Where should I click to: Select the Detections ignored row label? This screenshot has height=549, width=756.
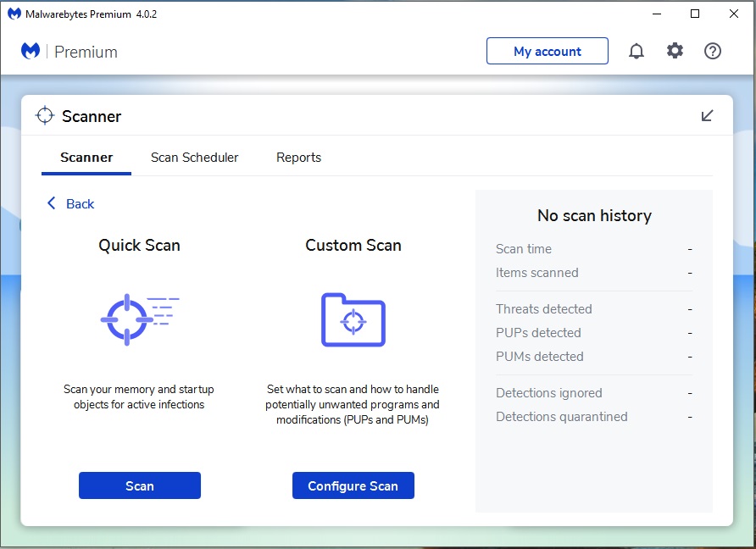pos(549,393)
